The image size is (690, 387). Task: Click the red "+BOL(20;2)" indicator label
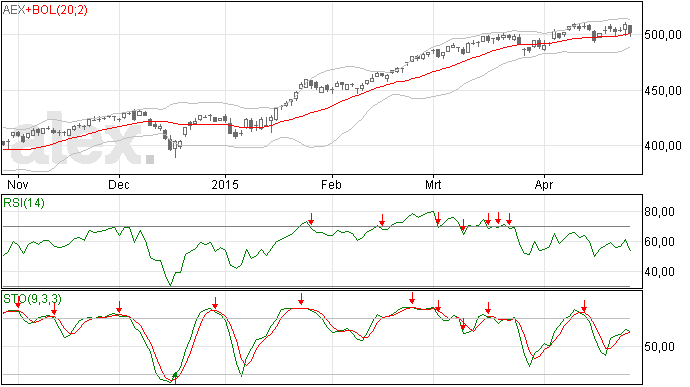coord(57,10)
